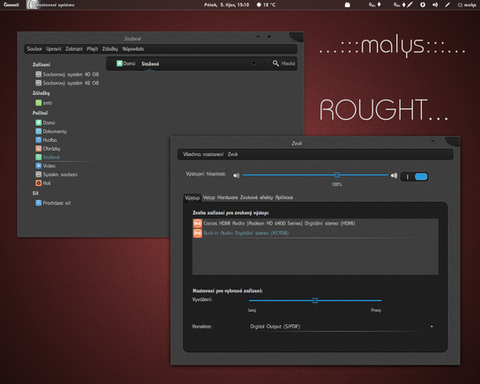Open the malys user menu in top panel
The width and height of the screenshot is (480, 384).
467,5
